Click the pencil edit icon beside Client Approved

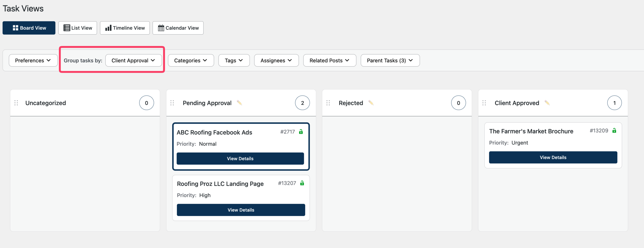pos(547,103)
